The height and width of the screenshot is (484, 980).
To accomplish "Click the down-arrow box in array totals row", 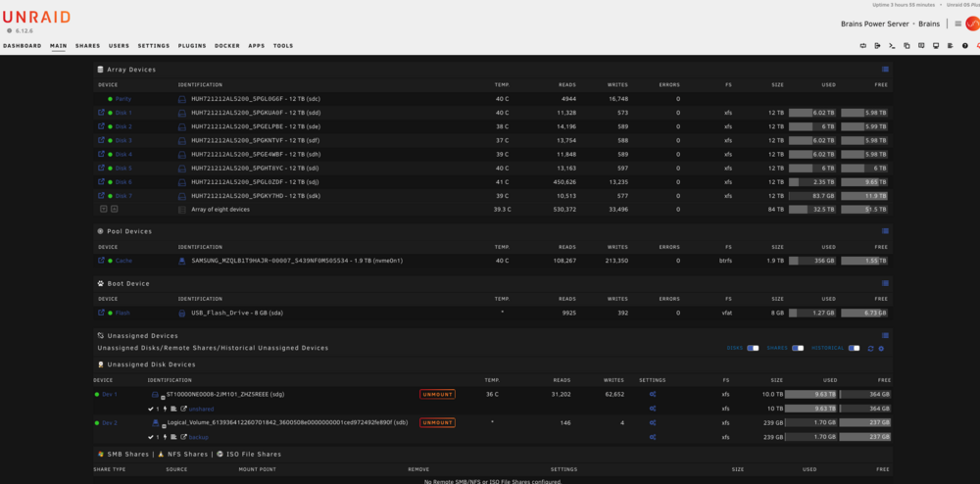I will [x=104, y=210].
